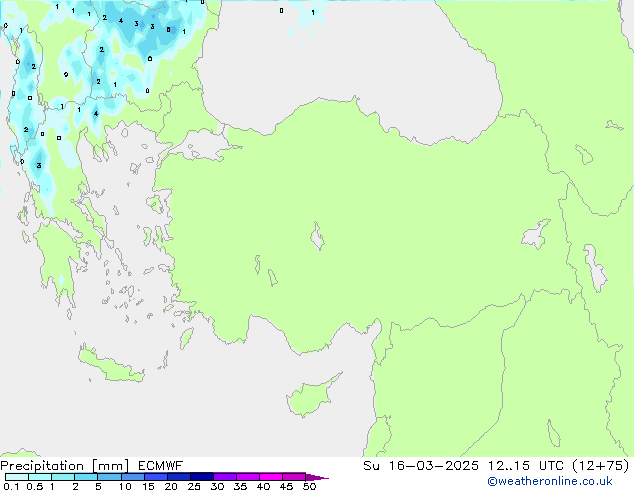Screen dimensions: 634x490
Task: Click the '0.1' legend value label
Action: click(11, 486)
